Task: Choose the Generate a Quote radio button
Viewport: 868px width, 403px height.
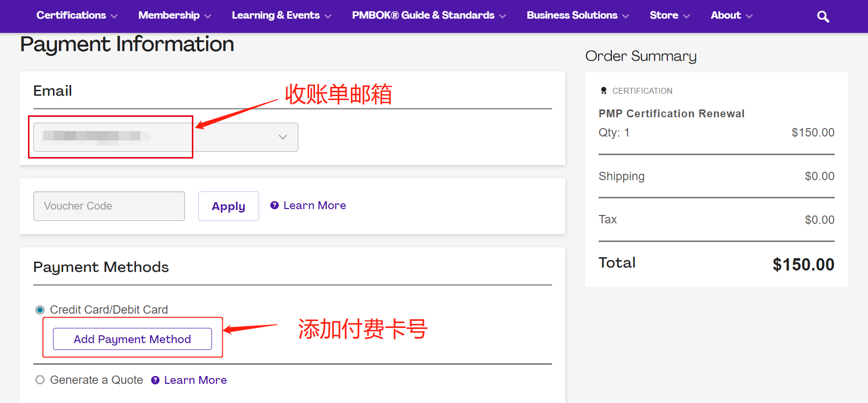Action: click(40, 380)
